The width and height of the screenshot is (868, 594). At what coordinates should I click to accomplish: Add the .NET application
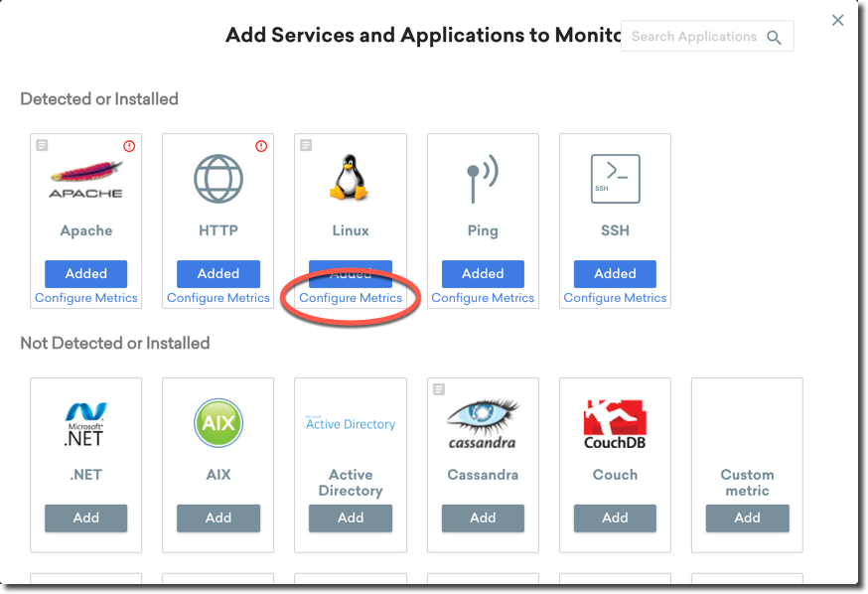(85, 519)
